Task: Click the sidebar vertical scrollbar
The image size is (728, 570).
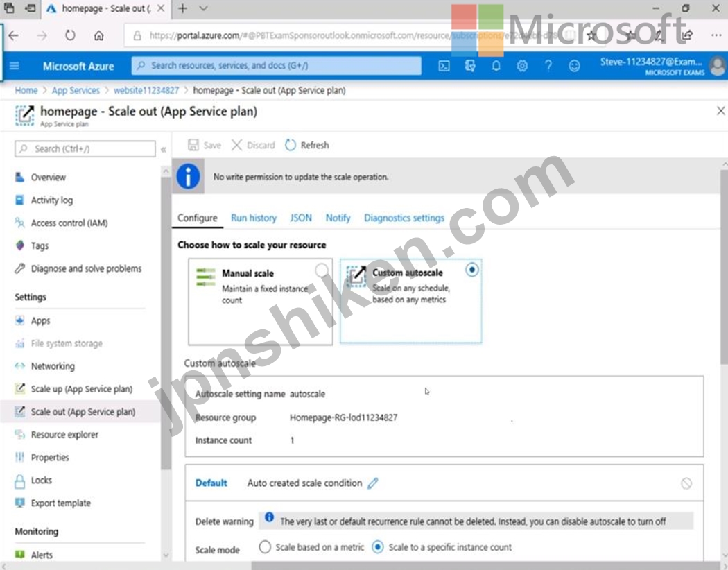Action: [166, 322]
